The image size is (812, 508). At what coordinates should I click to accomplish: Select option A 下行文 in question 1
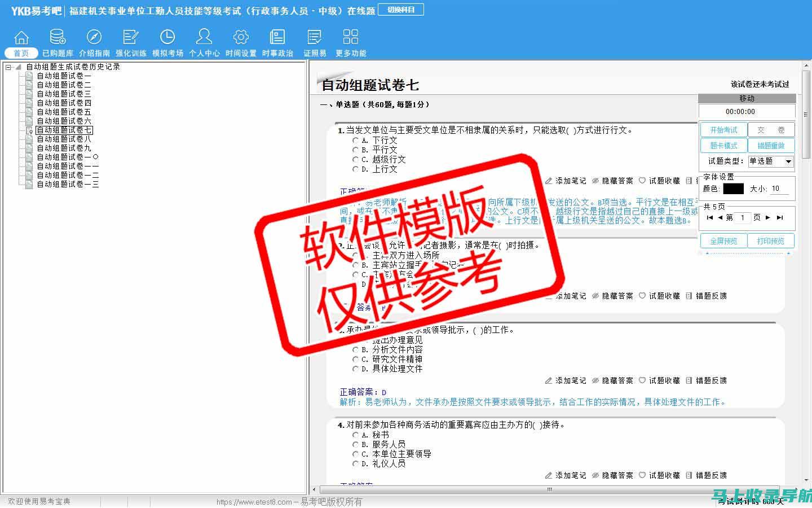(x=355, y=140)
